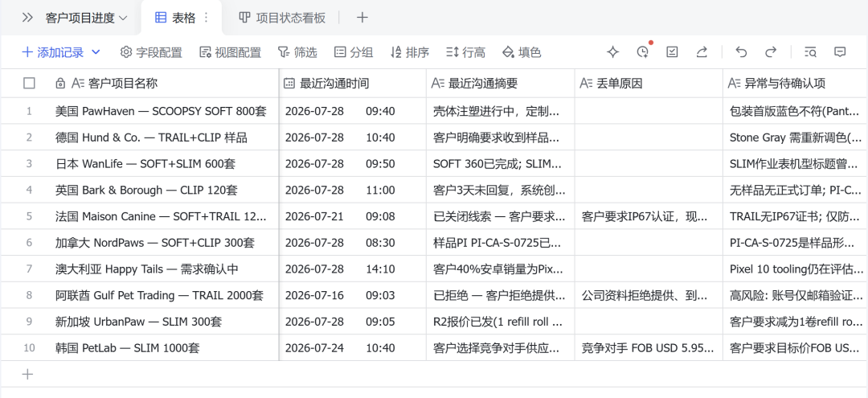Open summary cell 客户3天未回复，系统创…
The width and height of the screenshot is (868, 398).
[501, 190]
